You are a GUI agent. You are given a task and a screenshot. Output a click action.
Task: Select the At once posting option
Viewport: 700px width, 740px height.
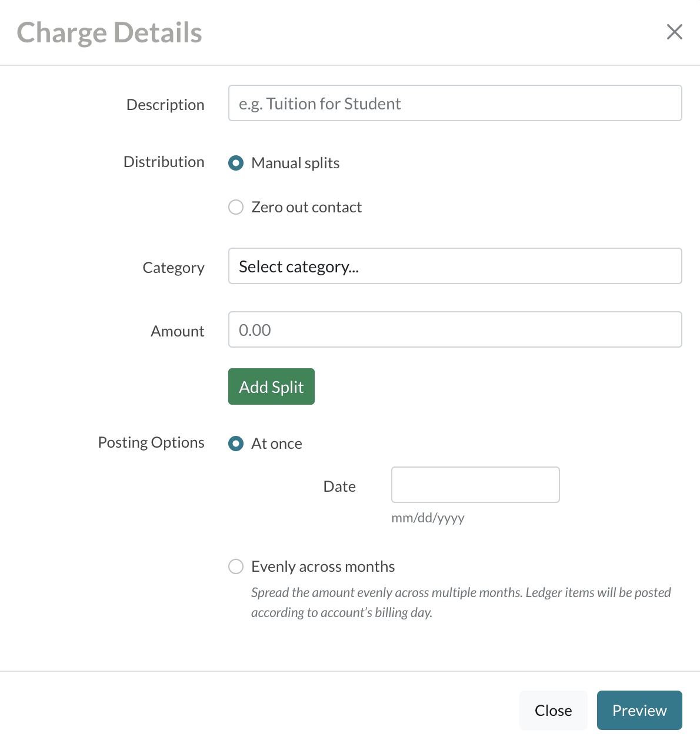(236, 444)
